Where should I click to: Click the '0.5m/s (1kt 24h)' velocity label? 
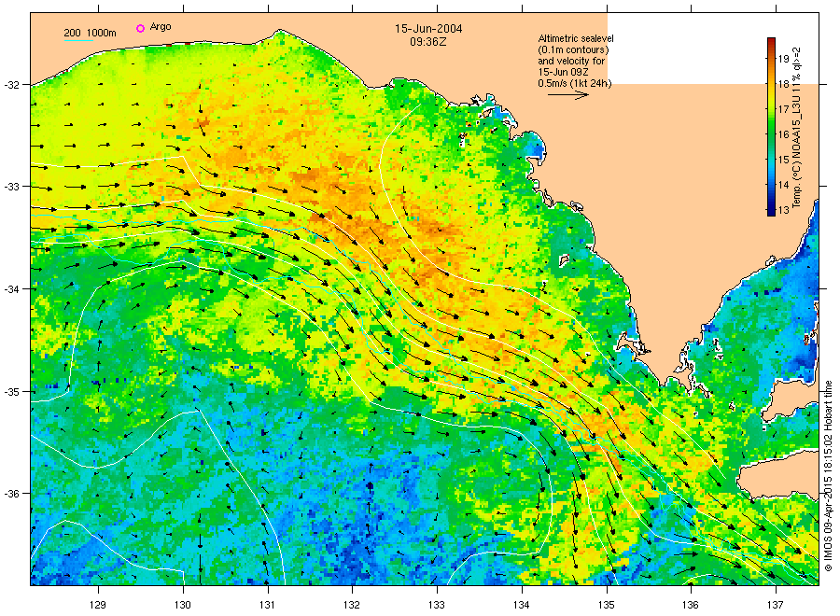click(575, 83)
